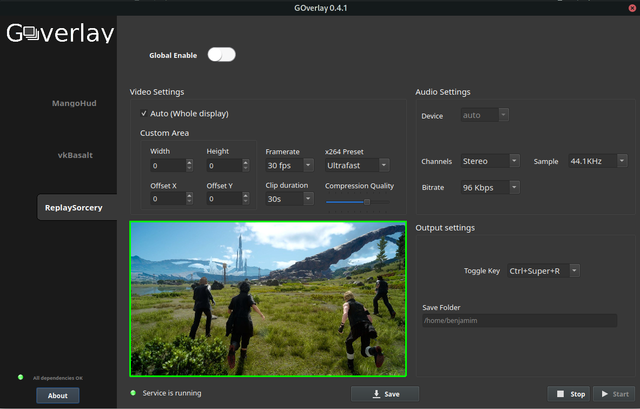The image size is (640, 409).
Task: Click the GOverlay logo in the sidebar
Action: coord(59,34)
